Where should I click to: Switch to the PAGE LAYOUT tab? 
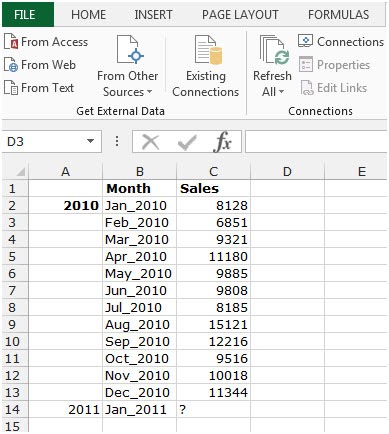coord(240,14)
